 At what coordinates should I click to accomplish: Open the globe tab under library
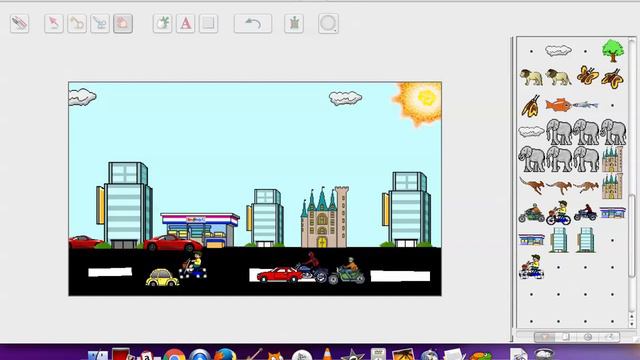(588, 337)
